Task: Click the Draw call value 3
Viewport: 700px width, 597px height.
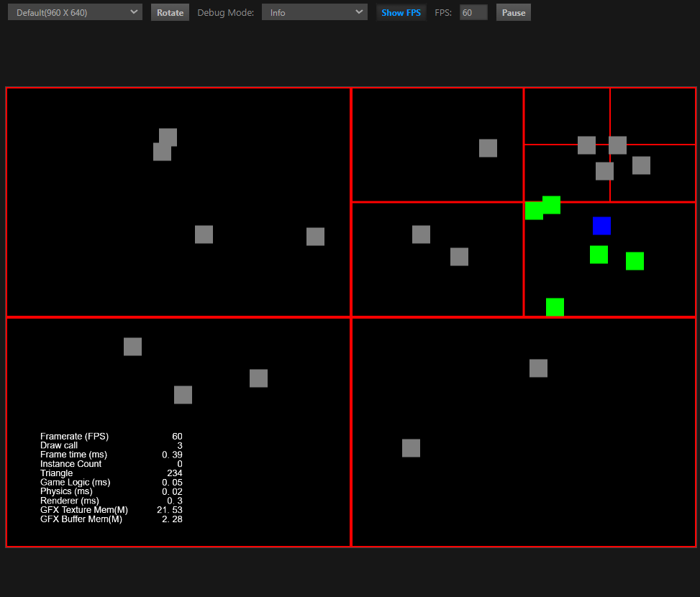Action: 179,445
